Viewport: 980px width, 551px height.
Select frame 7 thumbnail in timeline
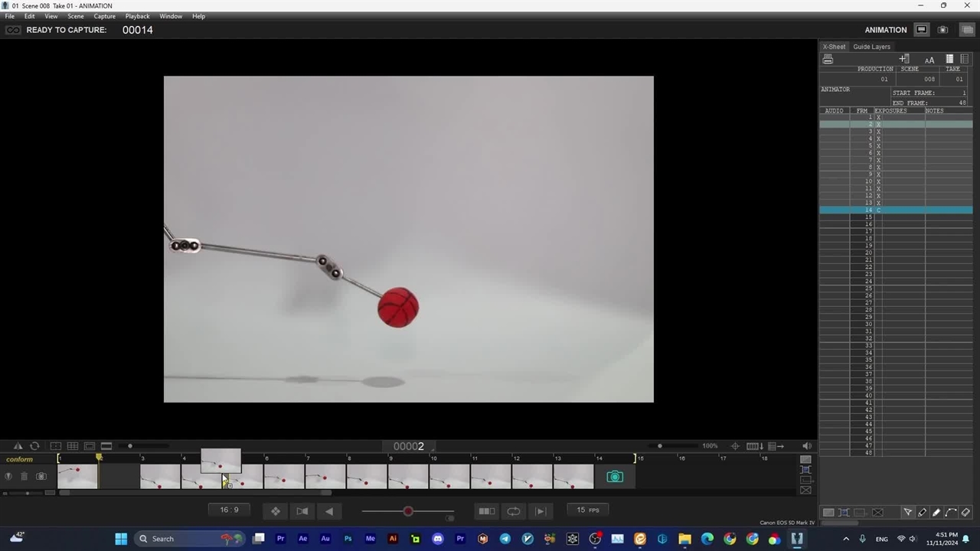point(325,476)
